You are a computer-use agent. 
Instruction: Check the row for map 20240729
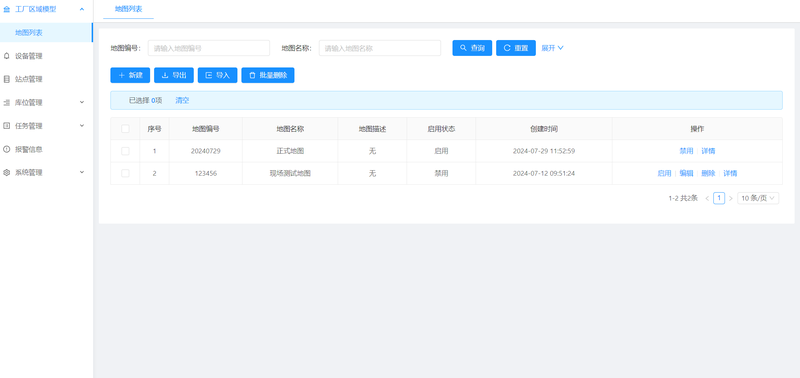pos(125,151)
